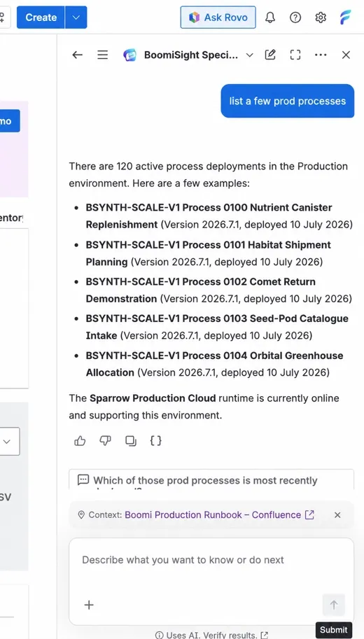
Task: Open the help question mark icon
Action: [295, 17]
